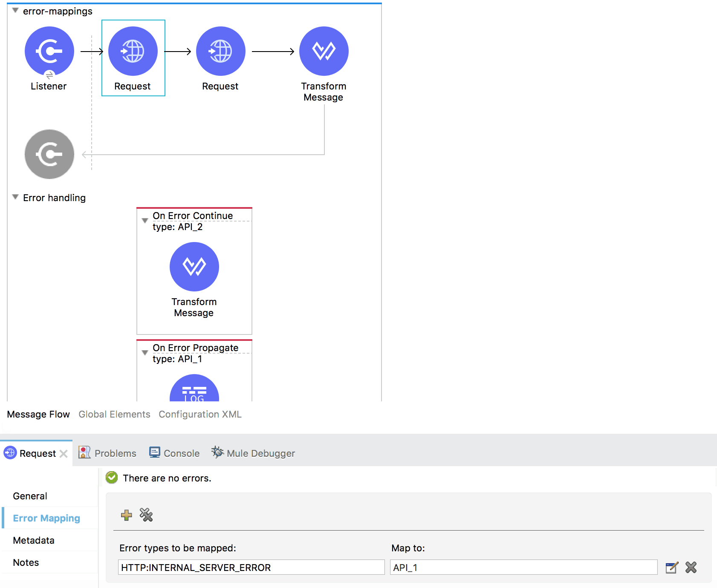Viewport: 717px width, 588px height.
Task: Click the HTTP:INTERNAL_SERVER_ERROR error type field
Action: [x=251, y=568]
